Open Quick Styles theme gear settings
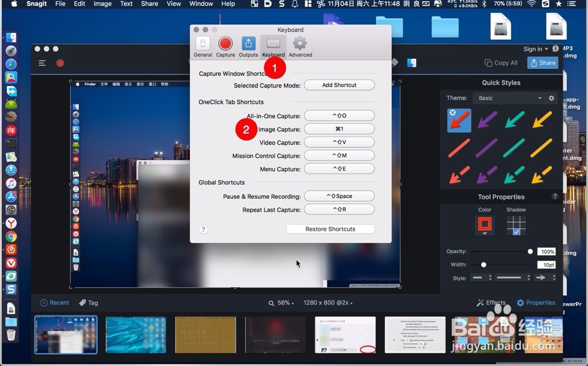 point(552,98)
